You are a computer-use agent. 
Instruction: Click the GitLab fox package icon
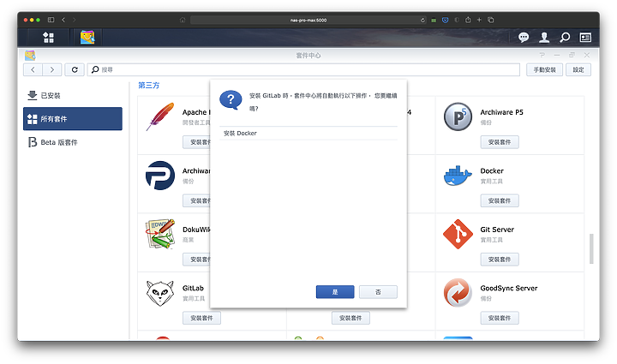pyautogui.click(x=160, y=293)
